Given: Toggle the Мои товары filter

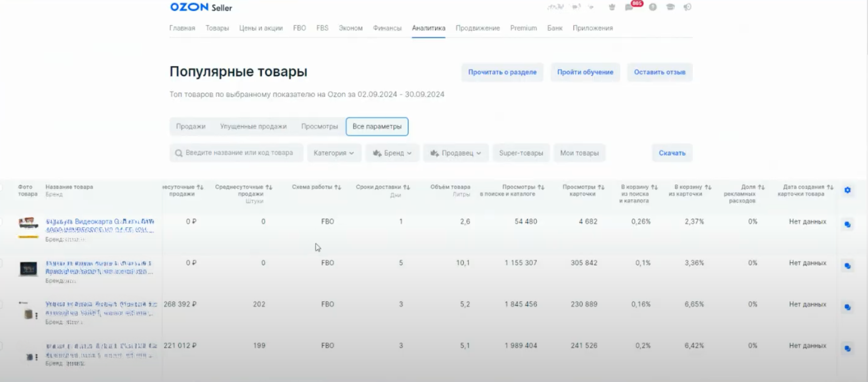Looking at the screenshot, I should pos(579,153).
